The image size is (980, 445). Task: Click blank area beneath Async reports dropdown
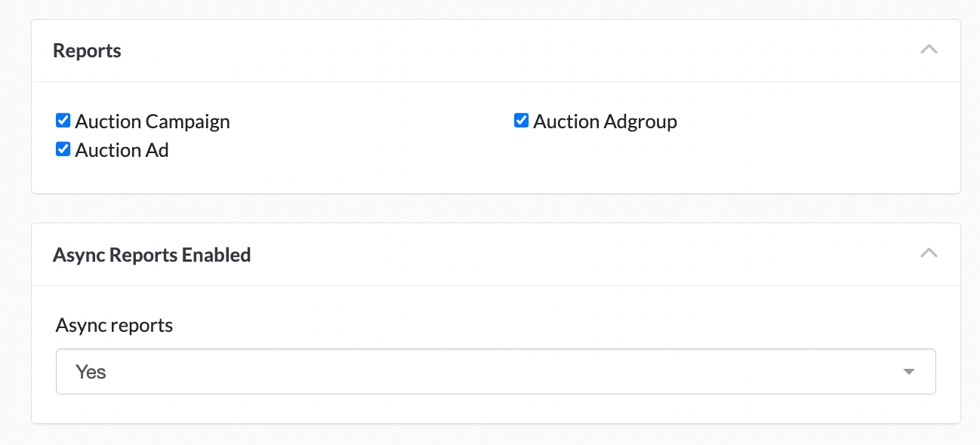point(495,408)
